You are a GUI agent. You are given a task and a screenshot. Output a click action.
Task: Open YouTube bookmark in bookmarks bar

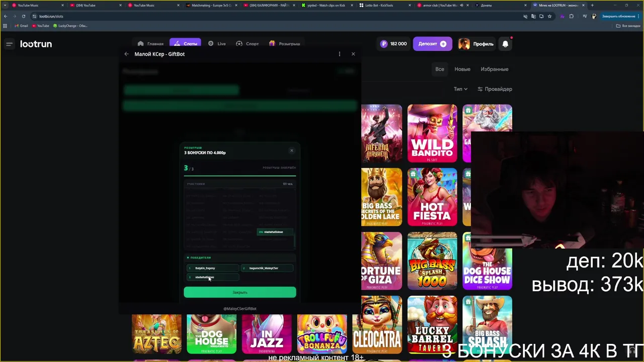coord(41,26)
